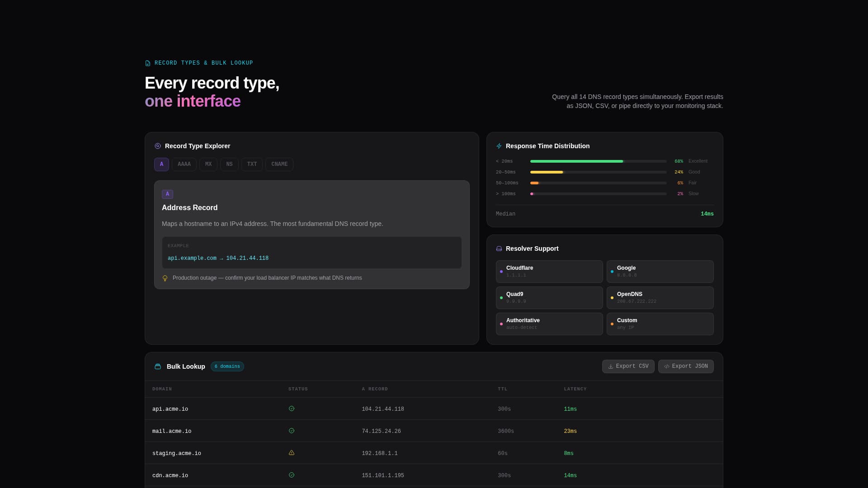Click the Record Type Explorer search icon

[158, 146]
